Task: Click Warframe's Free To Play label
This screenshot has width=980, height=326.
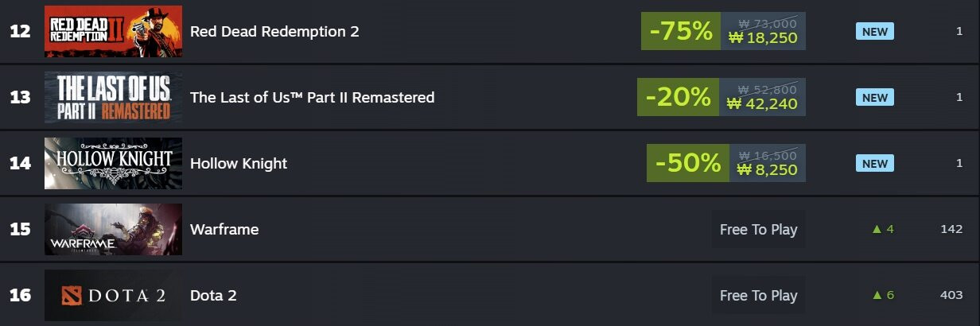Action: (758, 229)
